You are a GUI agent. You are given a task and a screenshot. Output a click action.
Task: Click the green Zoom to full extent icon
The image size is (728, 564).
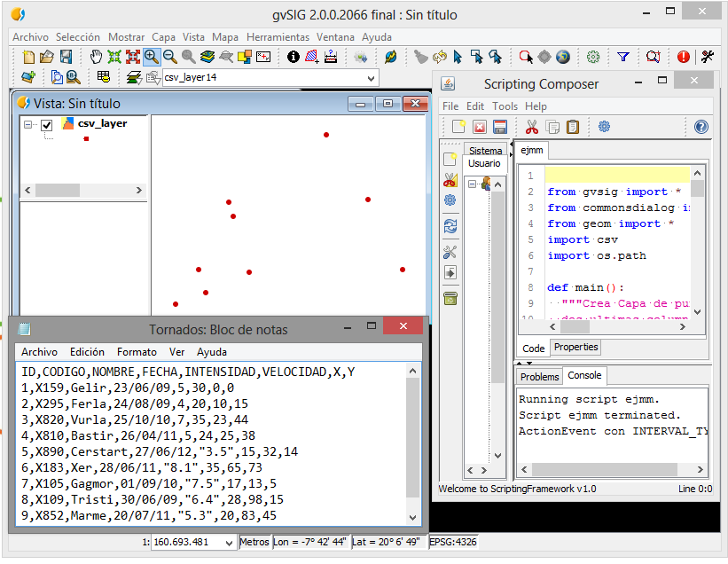point(114,57)
